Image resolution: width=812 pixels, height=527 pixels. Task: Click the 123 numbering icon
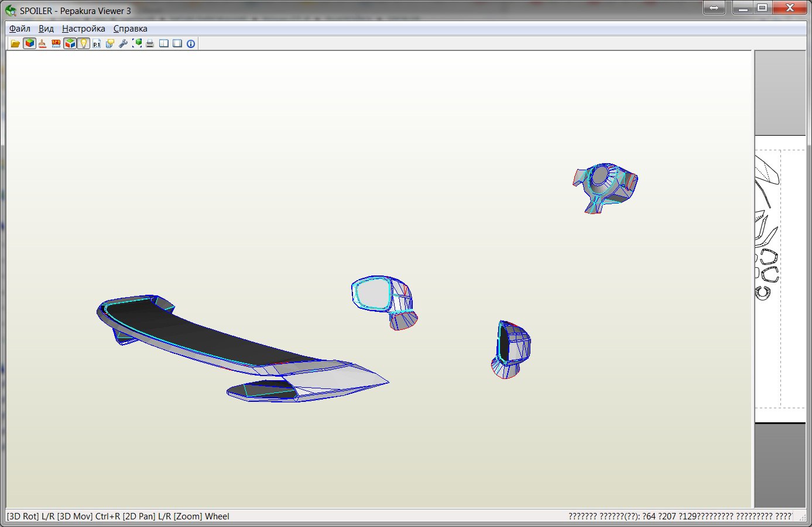click(56, 43)
